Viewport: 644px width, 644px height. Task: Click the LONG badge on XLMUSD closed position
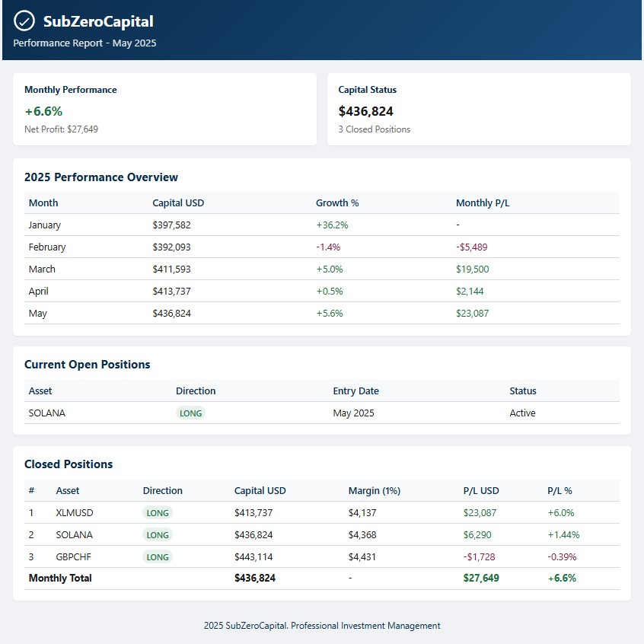[x=158, y=513]
